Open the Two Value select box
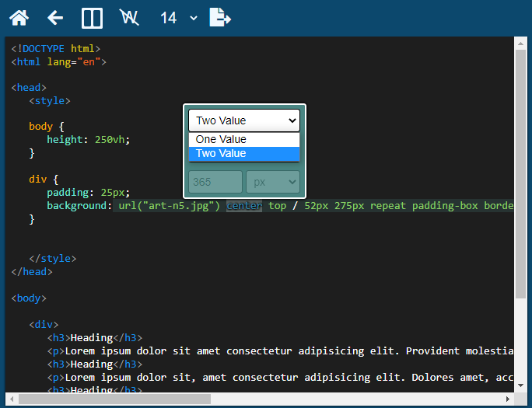 click(x=244, y=120)
